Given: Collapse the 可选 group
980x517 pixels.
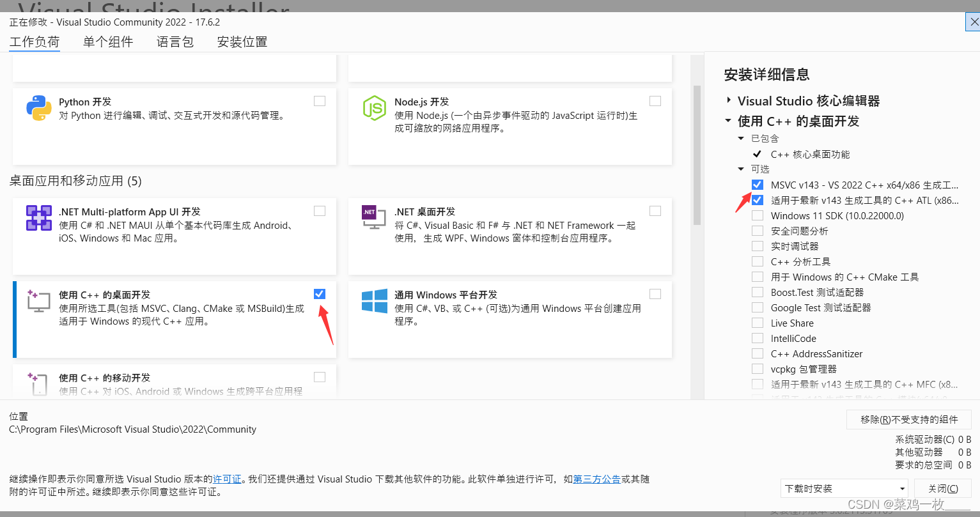Looking at the screenshot, I should [x=741, y=169].
